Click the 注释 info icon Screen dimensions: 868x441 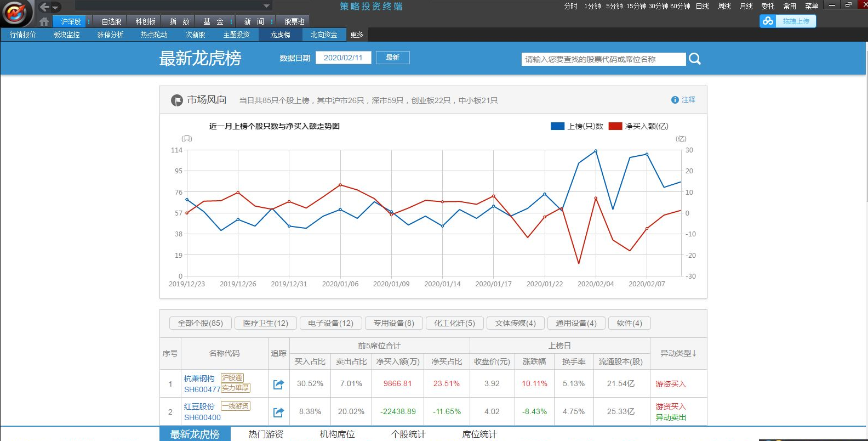coord(675,100)
